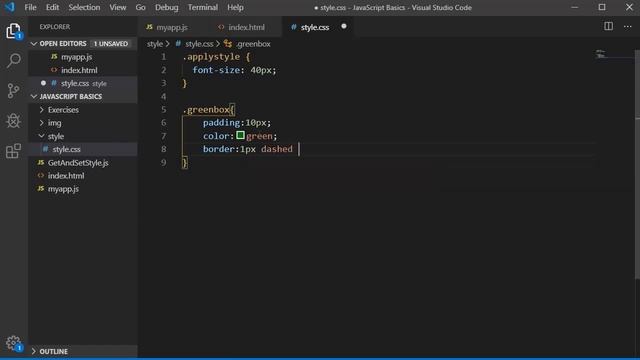Click the style.css breadcrumb segment
This screenshot has width=640, height=360.
click(x=199, y=44)
